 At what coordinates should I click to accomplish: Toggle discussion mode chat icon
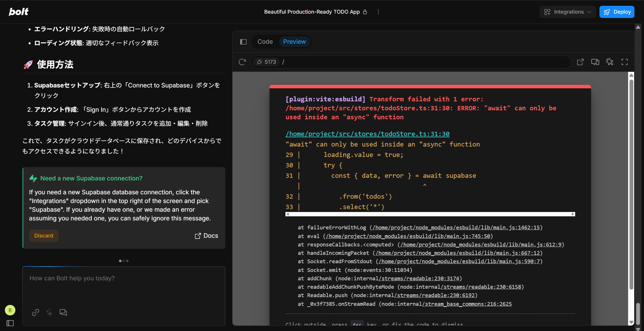(63, 312)
